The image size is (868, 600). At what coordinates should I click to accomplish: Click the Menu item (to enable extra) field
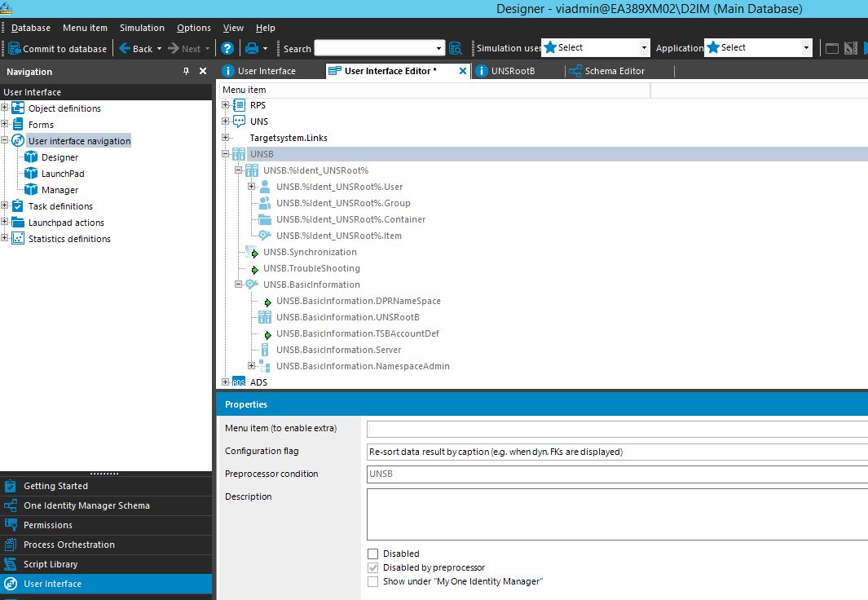tap(617, 429)
